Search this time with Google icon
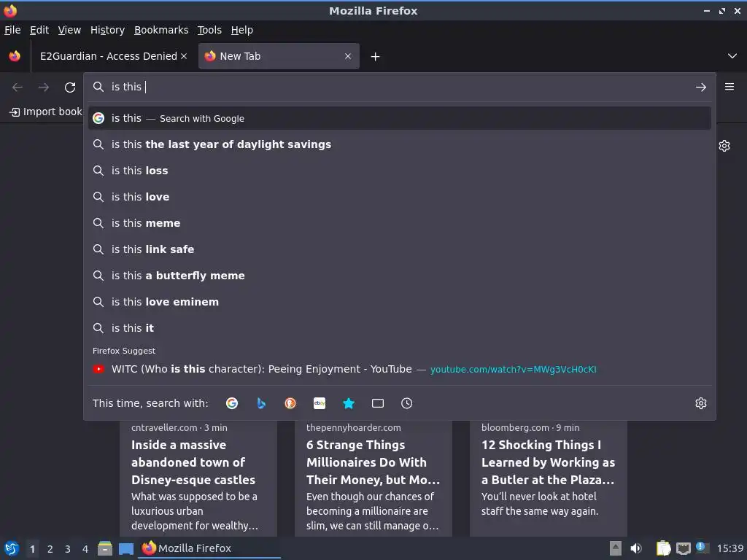Image resolution: width=747 pixels, height=560 pixels. pyautogui.click(x=232, y=403)
